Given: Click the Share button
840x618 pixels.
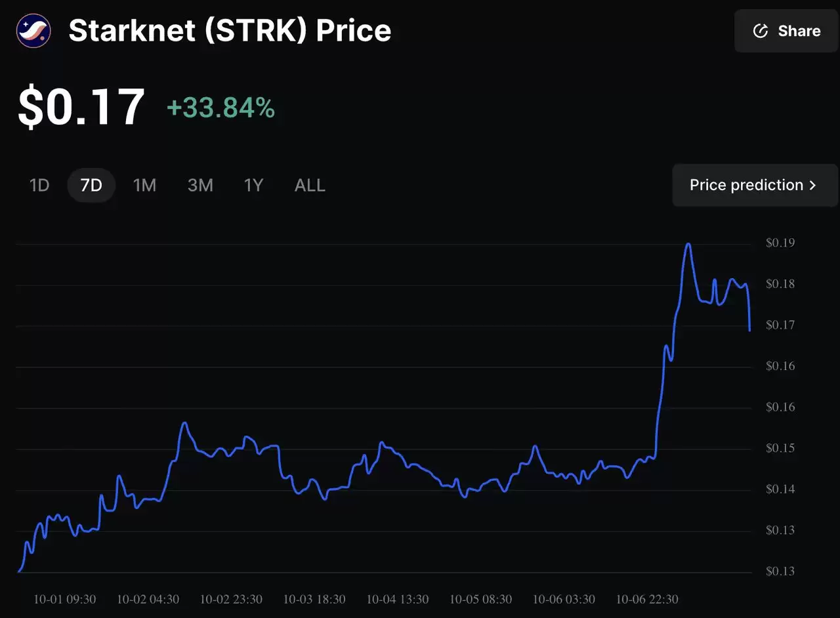Looking at the screenshot, I should 786,30.
